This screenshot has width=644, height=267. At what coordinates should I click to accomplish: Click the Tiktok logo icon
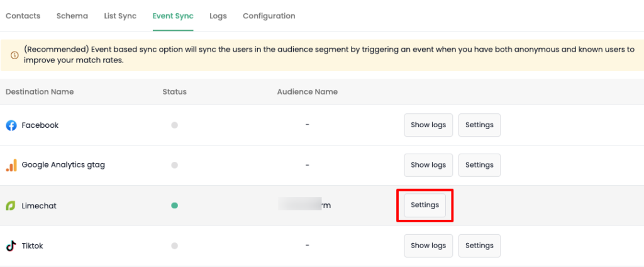(11, 246)
